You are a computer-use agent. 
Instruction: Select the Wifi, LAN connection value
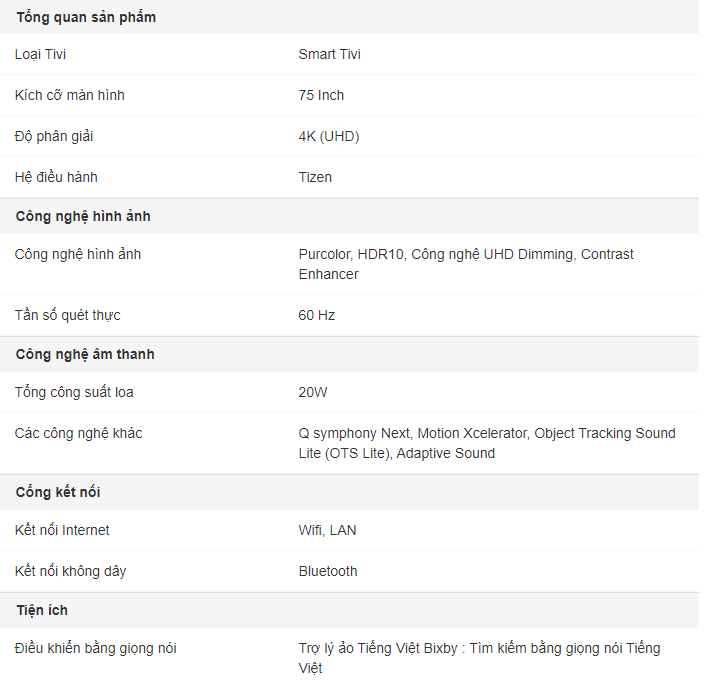[327, 531]
